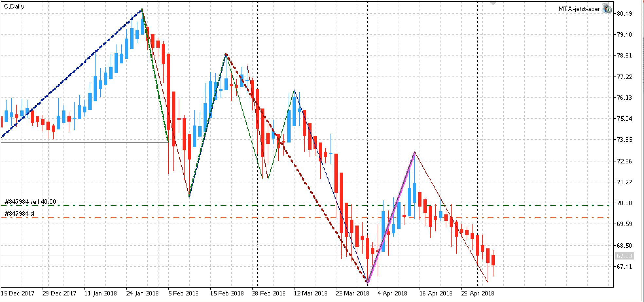Click the '28 Feb 2018' date label
644x302 pixels.
tap(269, 293)
